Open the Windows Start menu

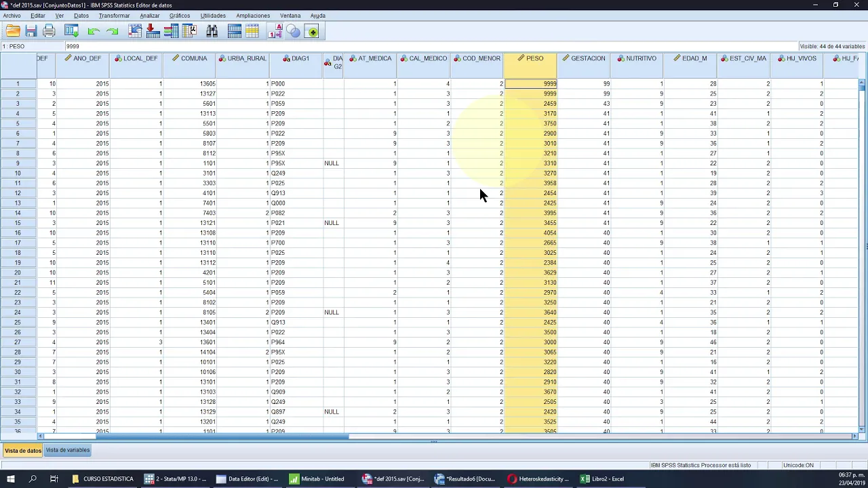pyautogui.click(x=12, y=479)
